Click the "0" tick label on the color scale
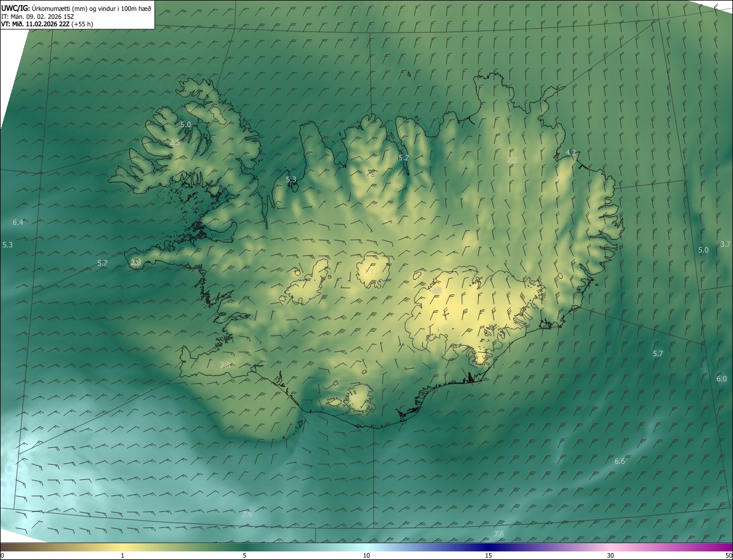This screenshot has height=560, width=733. (2, 555)
